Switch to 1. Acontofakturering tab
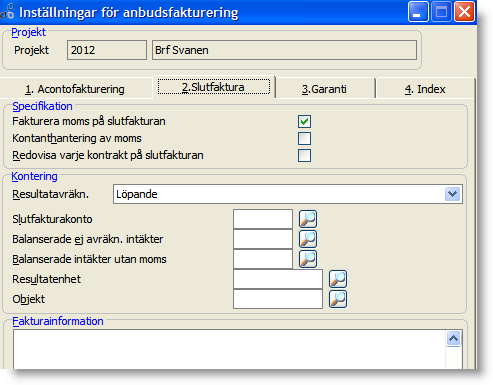Screen dimensions: 493x385 coord(75,89)
